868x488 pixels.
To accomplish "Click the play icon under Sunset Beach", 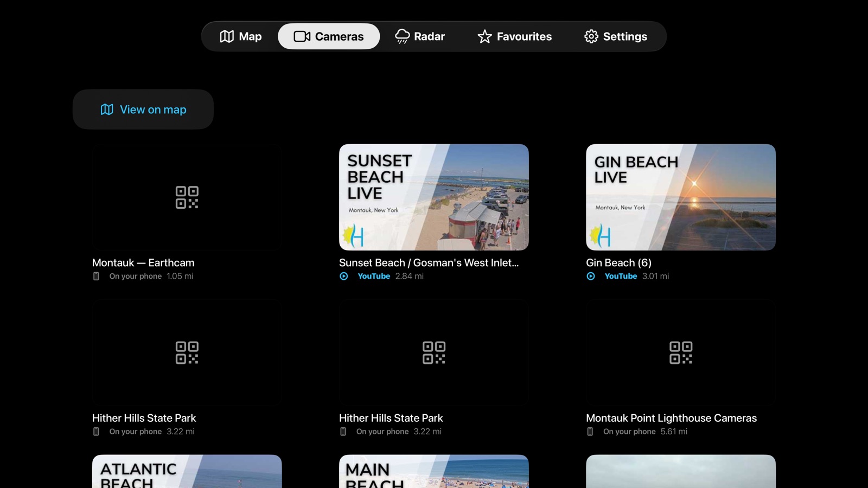I will click(x=344, y=276).
